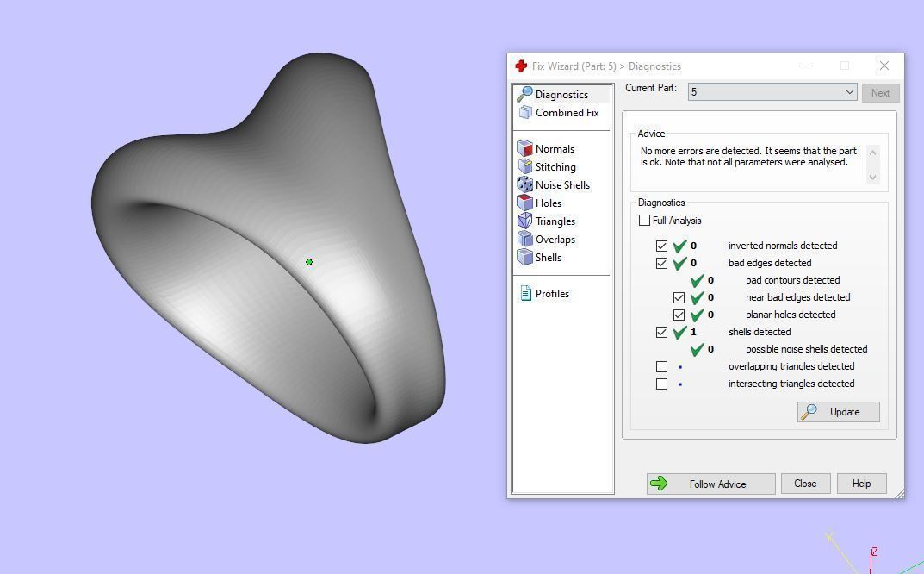This screenshot has height=574, width=924.
Task: Click Advice box scroll down arrow
Action: 872,177
